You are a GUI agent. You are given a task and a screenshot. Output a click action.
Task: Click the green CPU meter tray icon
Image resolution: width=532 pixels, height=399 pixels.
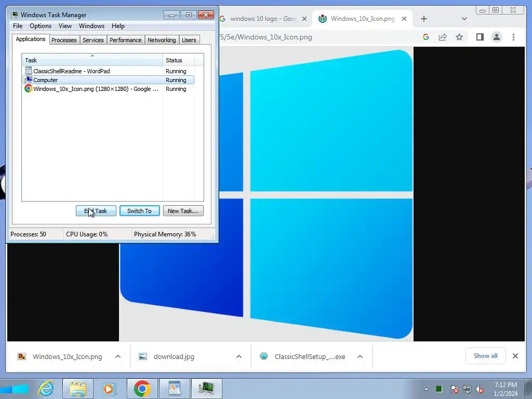tap(439, 389)
